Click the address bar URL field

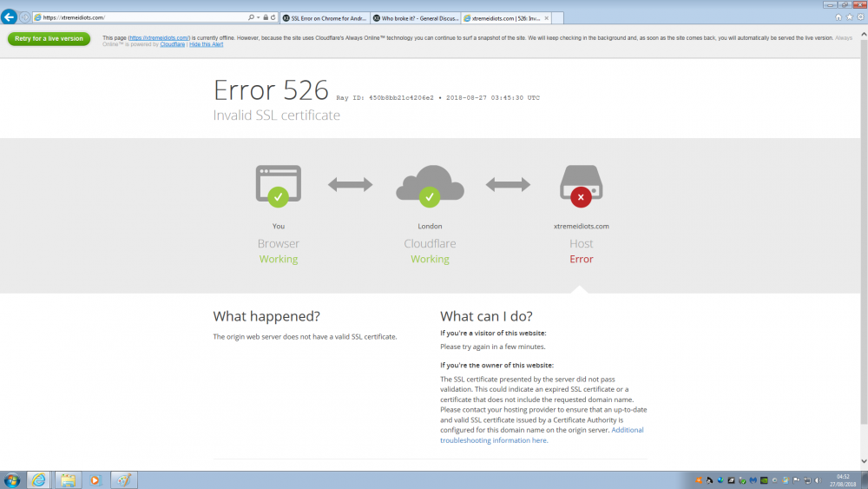(x=139, y=17)
